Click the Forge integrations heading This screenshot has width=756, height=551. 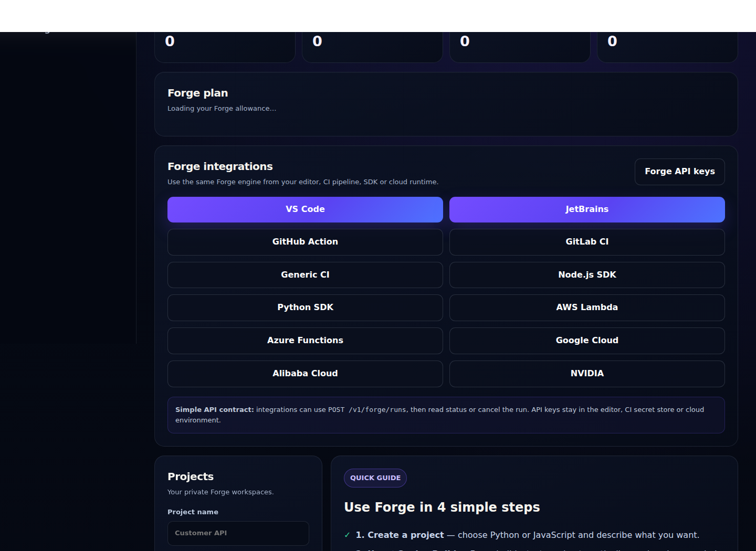(x=220, y=166)
